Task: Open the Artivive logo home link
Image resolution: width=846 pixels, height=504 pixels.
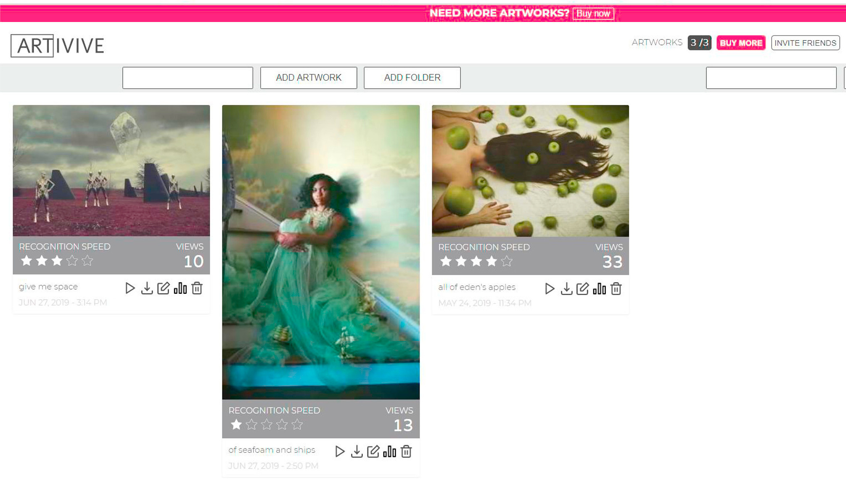Action: coord(58,45)
